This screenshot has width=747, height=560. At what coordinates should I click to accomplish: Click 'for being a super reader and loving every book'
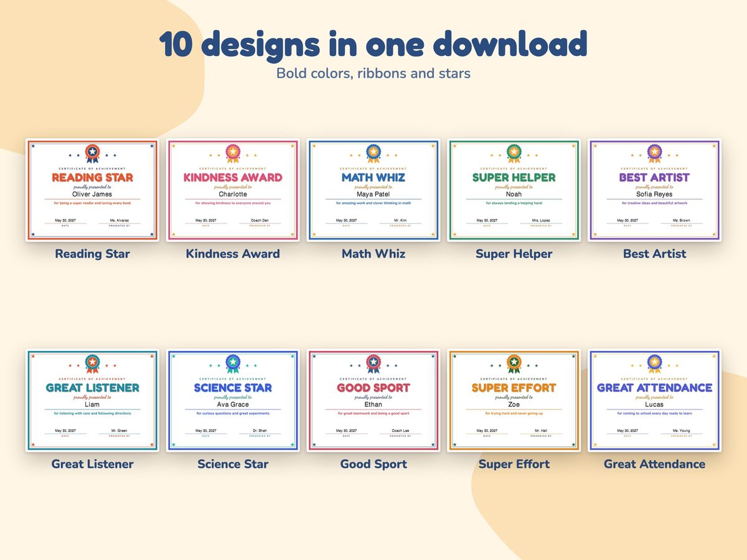click(92, 203)
